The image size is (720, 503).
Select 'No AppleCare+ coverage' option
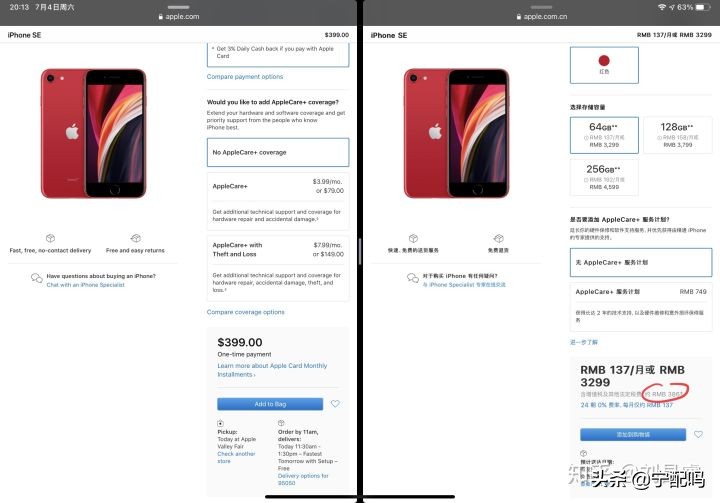[x=278, y=152]
